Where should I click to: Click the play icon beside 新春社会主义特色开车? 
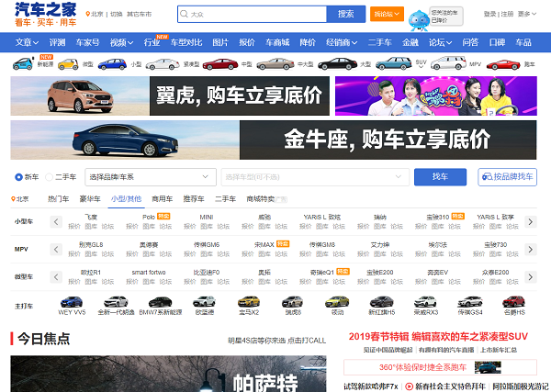click(409, 386)
